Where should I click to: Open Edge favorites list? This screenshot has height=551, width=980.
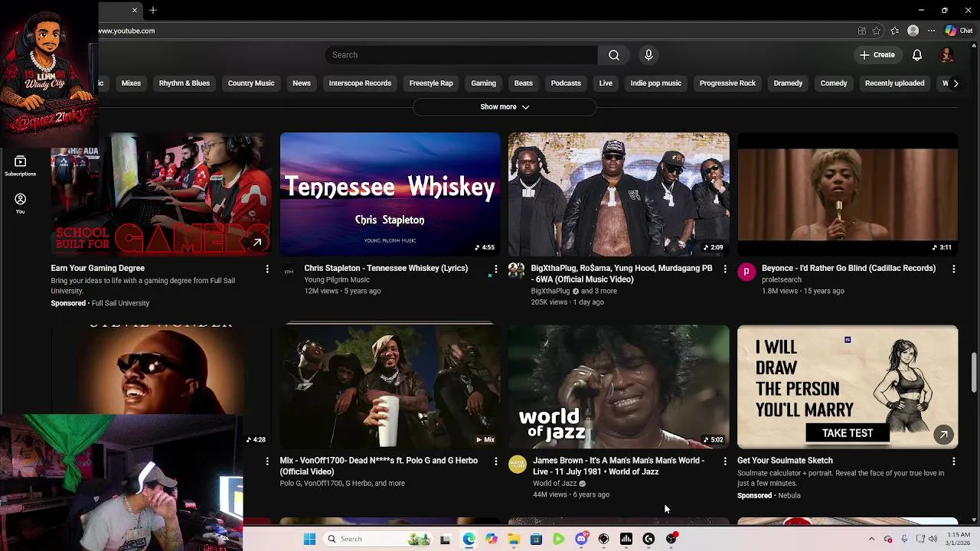(894, 31)
